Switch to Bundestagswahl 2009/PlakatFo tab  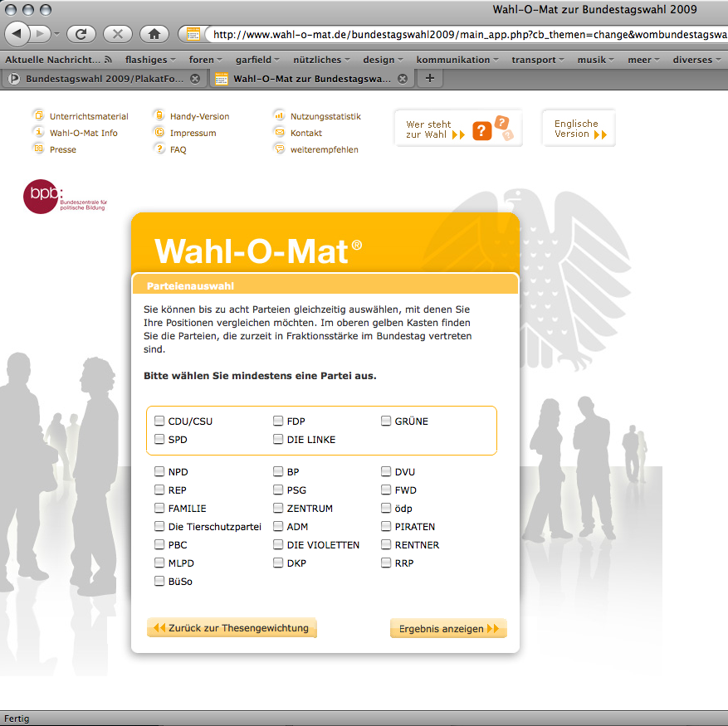tap(100, 79)
